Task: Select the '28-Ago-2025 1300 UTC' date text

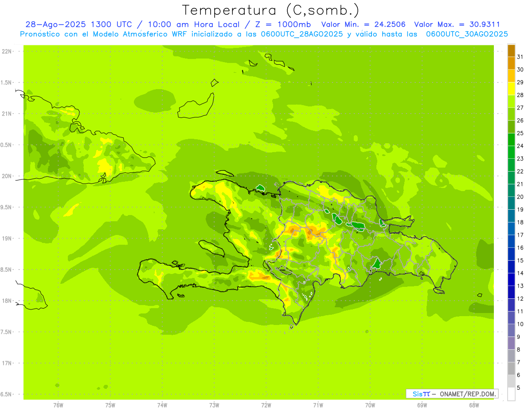Action: pyautogui.click(x=78, y=24)
